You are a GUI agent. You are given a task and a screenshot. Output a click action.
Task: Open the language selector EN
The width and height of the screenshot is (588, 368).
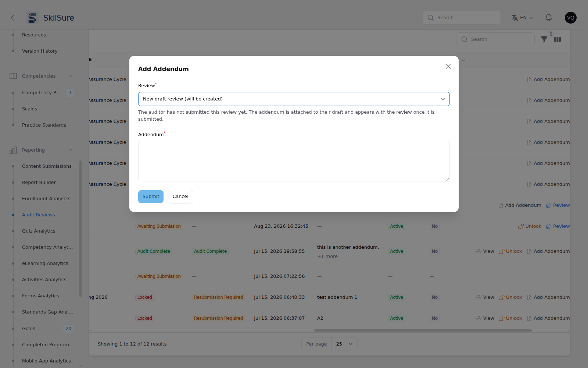[522, 18]
